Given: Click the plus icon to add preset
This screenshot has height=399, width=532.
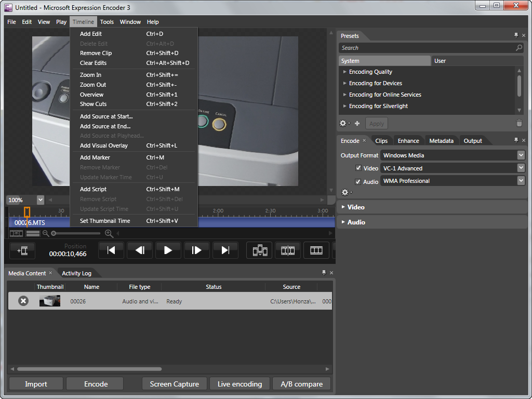Looking at the screenshot, I should click(357, 124).
